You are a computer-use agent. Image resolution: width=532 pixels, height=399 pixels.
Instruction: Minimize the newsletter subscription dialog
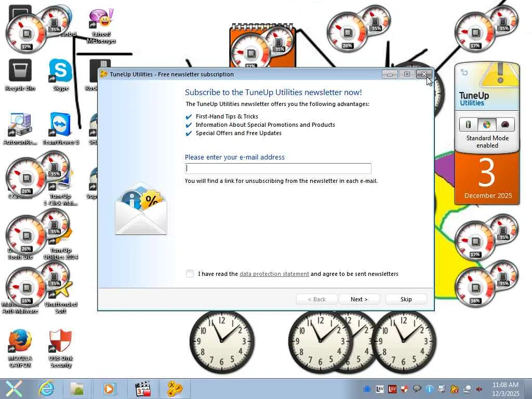[x=390, y=74]
